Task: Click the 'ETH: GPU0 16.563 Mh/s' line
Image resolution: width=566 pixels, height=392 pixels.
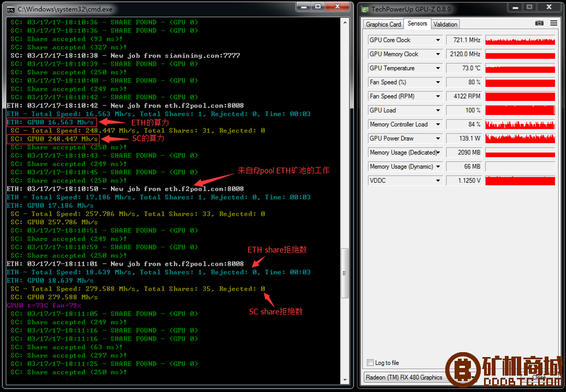Action: pyautogui.click(x=51, y=122)
